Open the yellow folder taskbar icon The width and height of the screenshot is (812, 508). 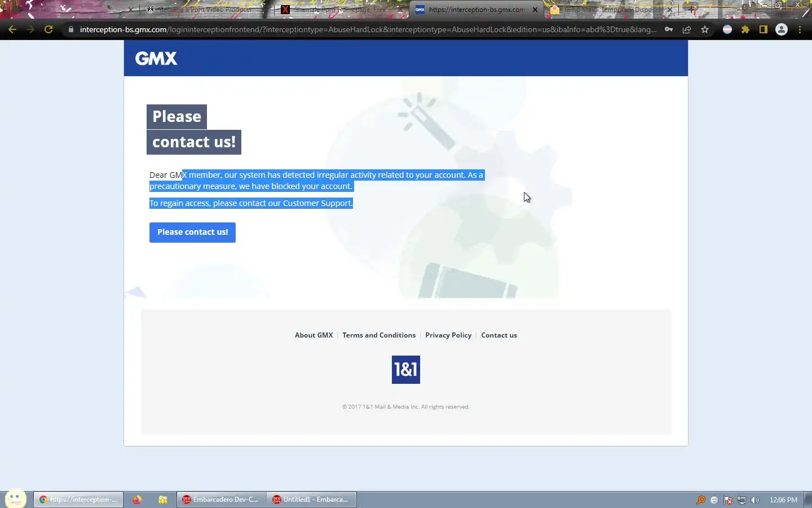(162, 500)
